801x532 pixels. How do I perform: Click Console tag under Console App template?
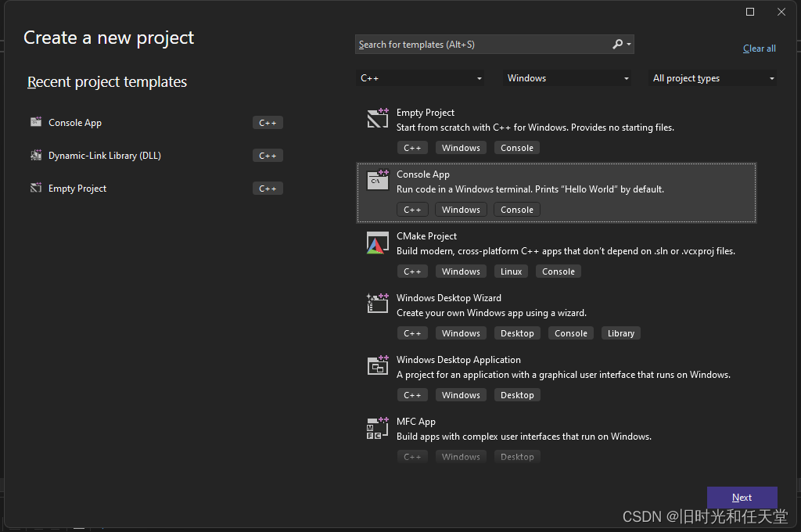point(517,210)
